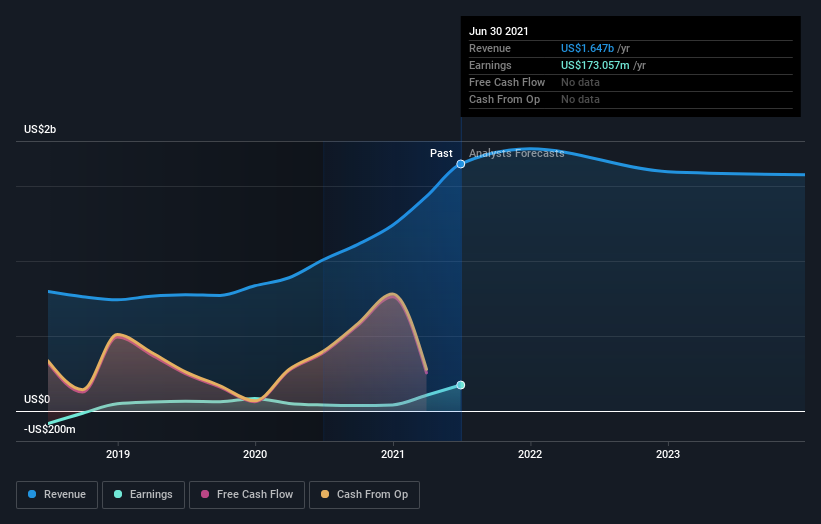The width and height of the screenshot is (821, 524).
Task: Click the pink Free Cash Flow legend dot
Action: click(205, 494)
